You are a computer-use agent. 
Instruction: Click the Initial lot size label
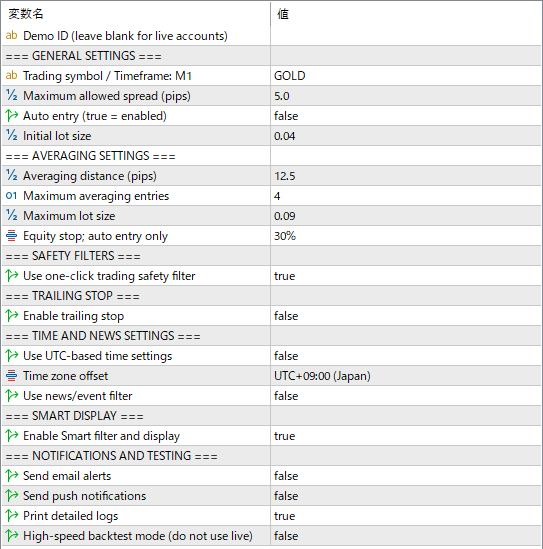(57, 135)
